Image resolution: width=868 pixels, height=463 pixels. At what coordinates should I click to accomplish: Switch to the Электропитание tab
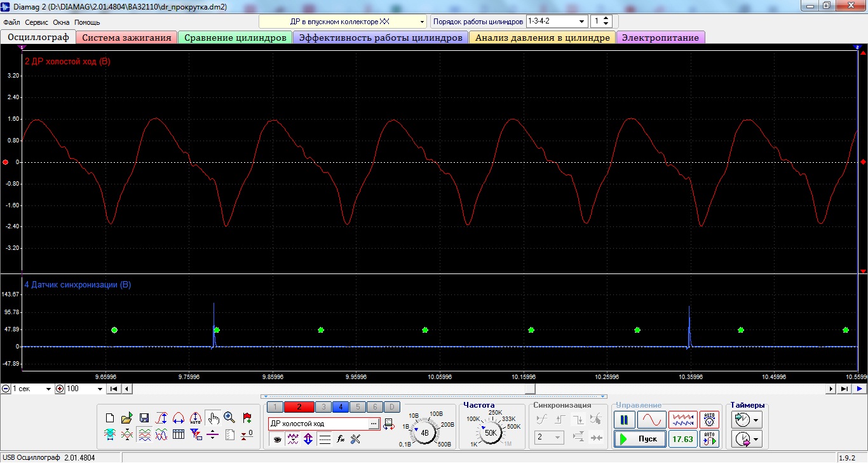pos(660,38)
